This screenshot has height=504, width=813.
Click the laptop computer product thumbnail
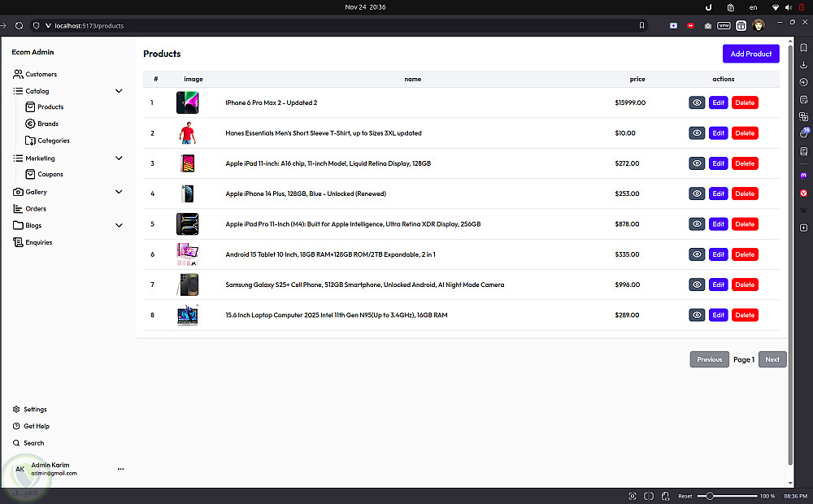click(x=187, y=315)
